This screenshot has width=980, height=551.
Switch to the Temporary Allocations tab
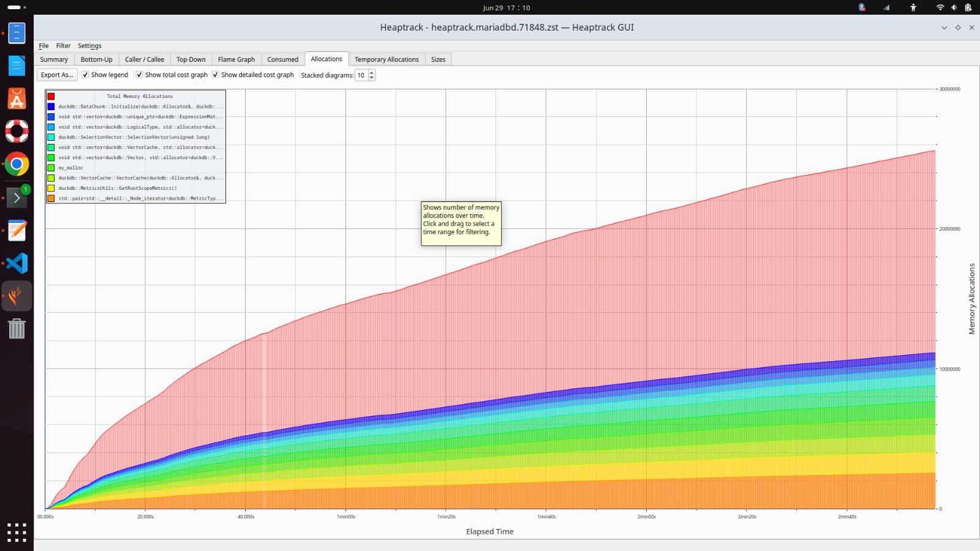click(386, 59)
